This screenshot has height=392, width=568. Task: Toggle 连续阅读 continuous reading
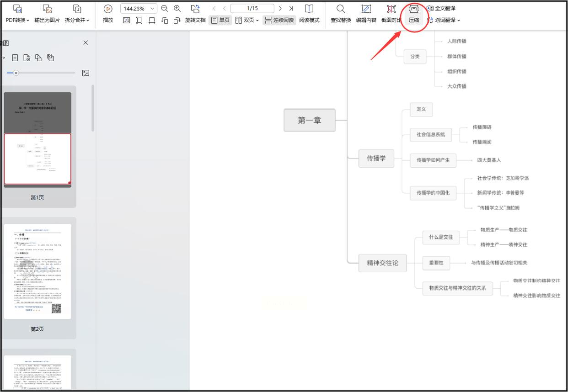click(279, 20)
